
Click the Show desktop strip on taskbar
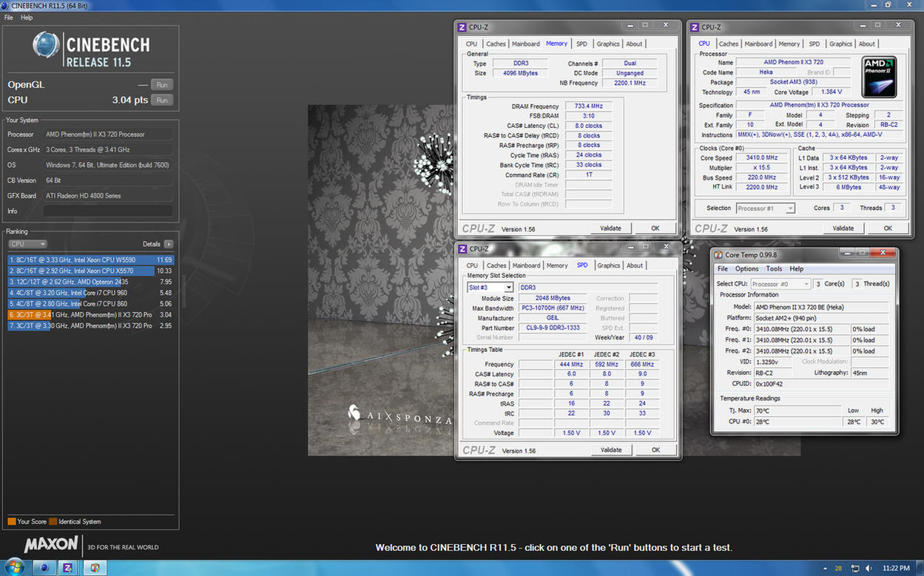click(x=920, y=569)
